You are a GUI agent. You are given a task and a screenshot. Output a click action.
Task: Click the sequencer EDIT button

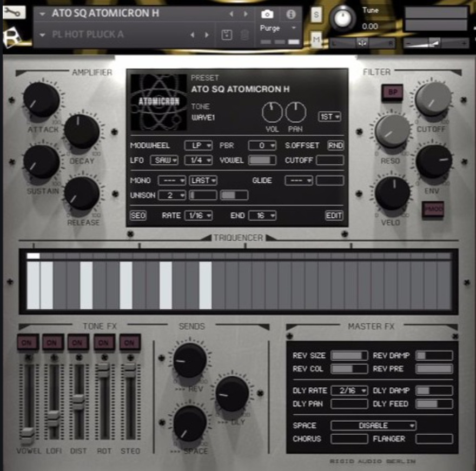pyautogui.click(x=334, y=215)
